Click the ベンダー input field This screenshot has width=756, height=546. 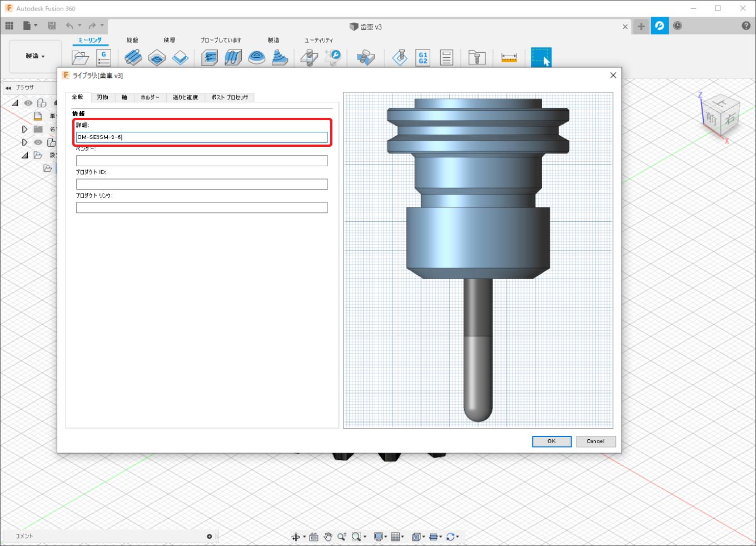point(202,161)
